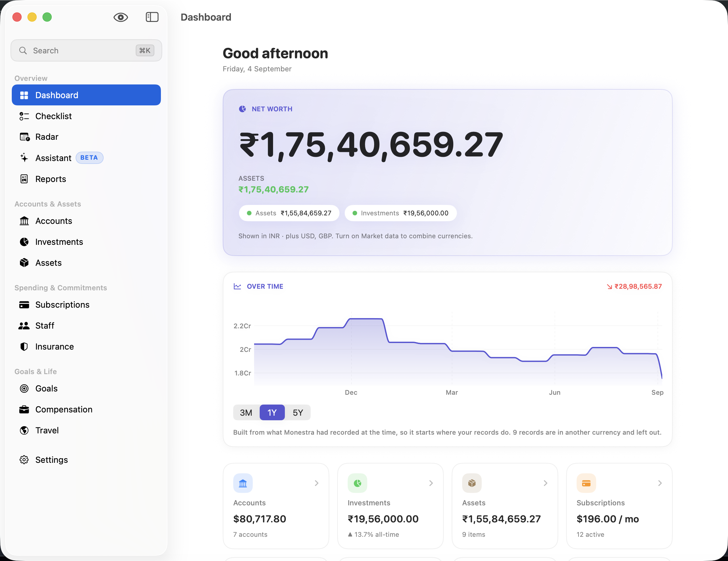Expand the Accounts summary card chevron
The image size is (728, 561).
point(317,483)
